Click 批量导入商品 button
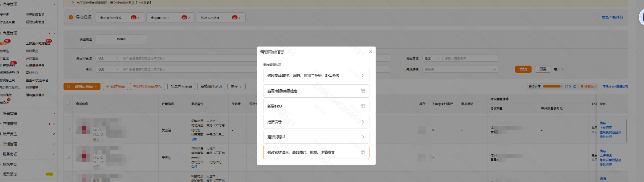Image resolution: width=644 pixels, height=182 pixels. click(181, 86)
